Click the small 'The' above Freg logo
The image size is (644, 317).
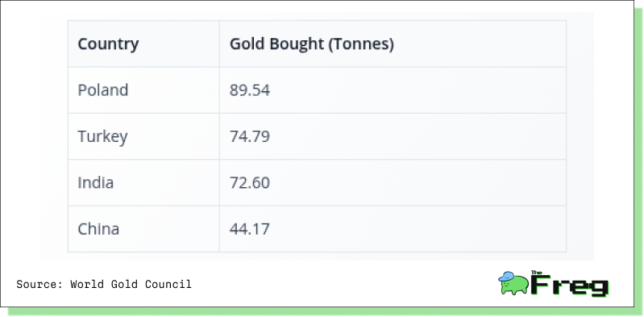click(536, 272)
